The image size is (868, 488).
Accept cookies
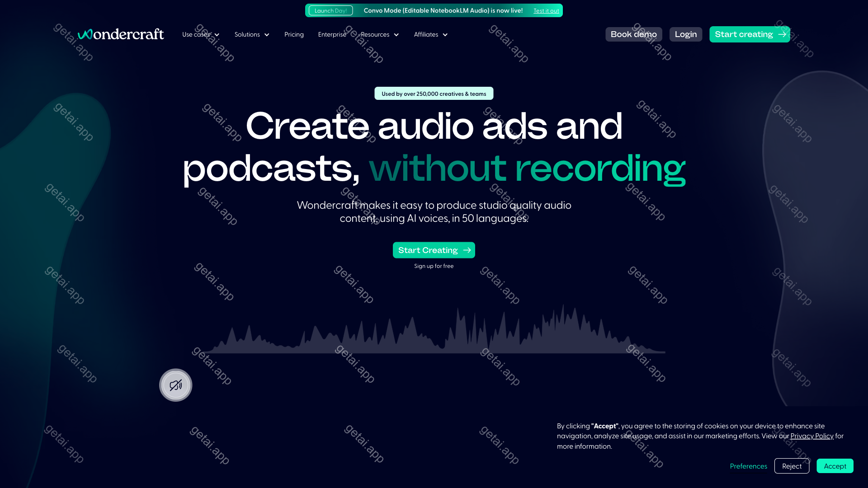point(835,466)
